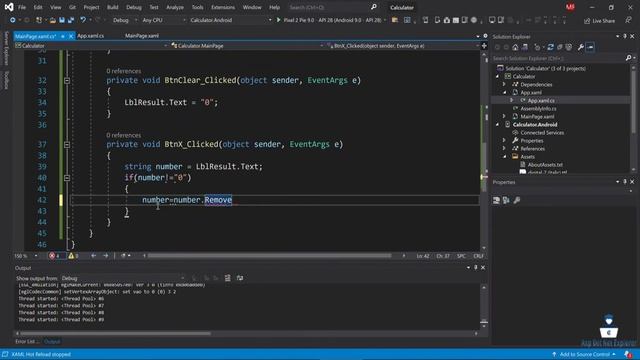Open the Debug configuration dropdown
This screenshot has width=640, height=360.
pyautogui.click(x=124, y=20)
